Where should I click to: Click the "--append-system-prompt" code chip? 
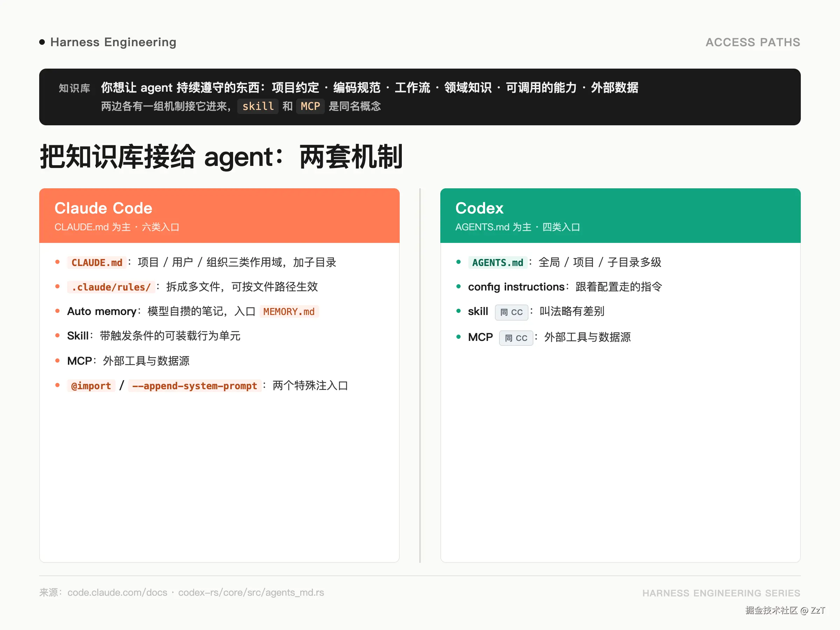[195, 386]
